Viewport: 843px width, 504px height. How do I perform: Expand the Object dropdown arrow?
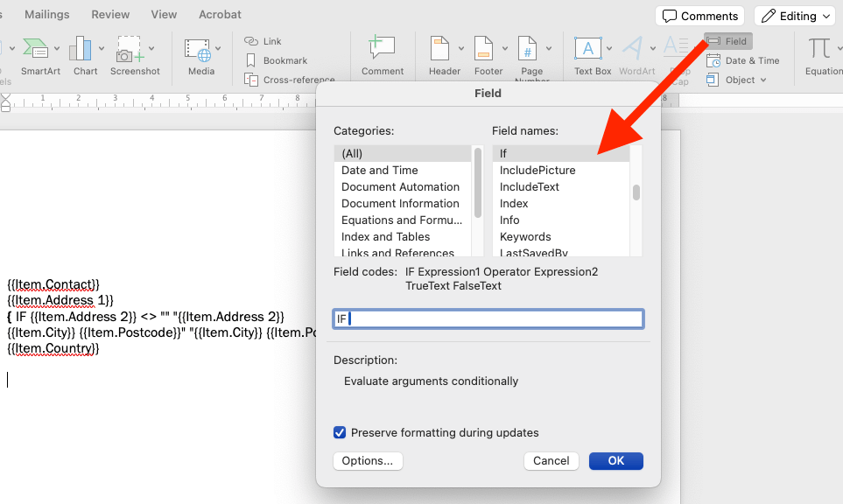(x=763, y=80)
